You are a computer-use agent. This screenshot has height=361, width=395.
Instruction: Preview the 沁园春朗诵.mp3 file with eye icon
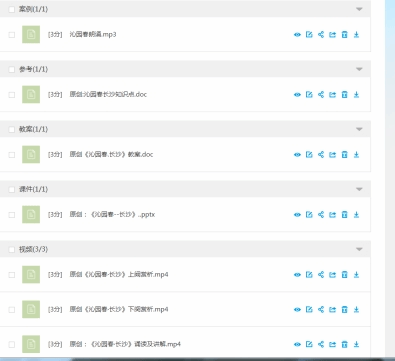[x=297, y=35]
